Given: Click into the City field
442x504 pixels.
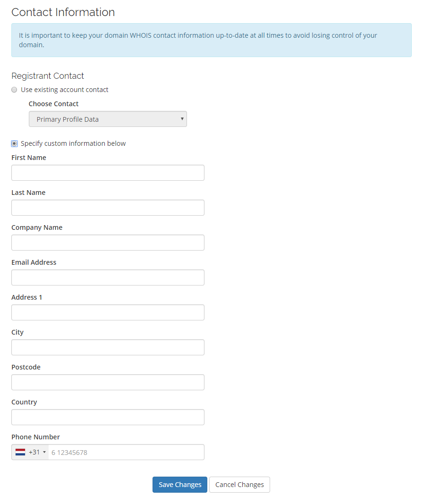Looking at the screenshot, I should [x=108, y=347].
